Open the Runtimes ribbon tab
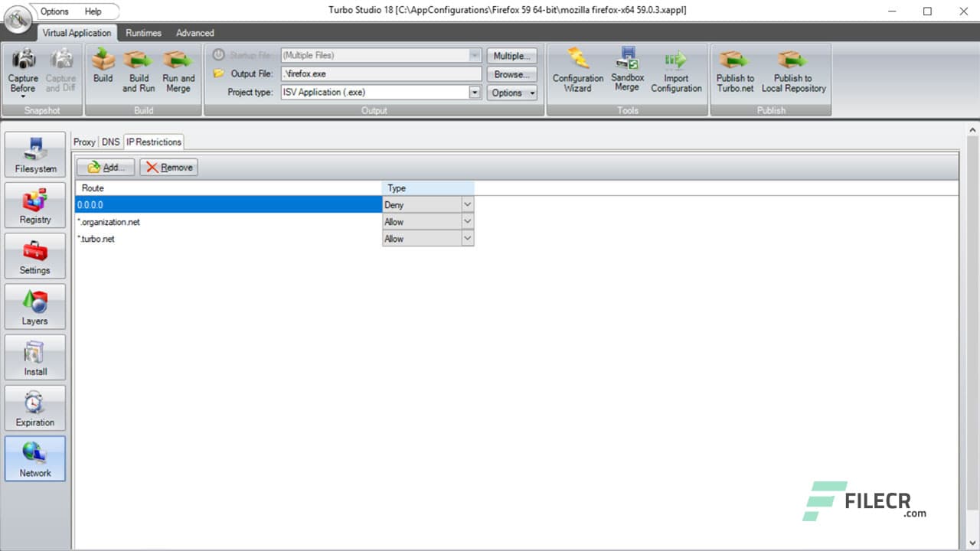The width and height of the screenshot is (980, 551). (143, 33)
